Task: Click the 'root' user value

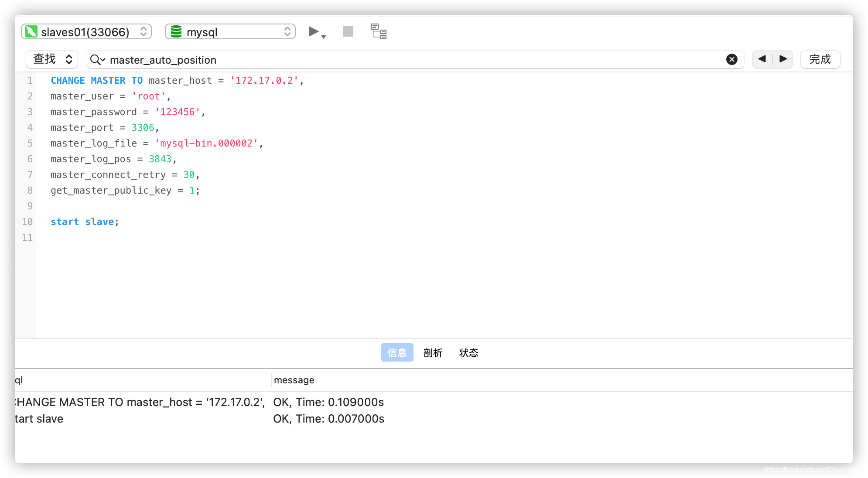Action: tap(149, 96)
